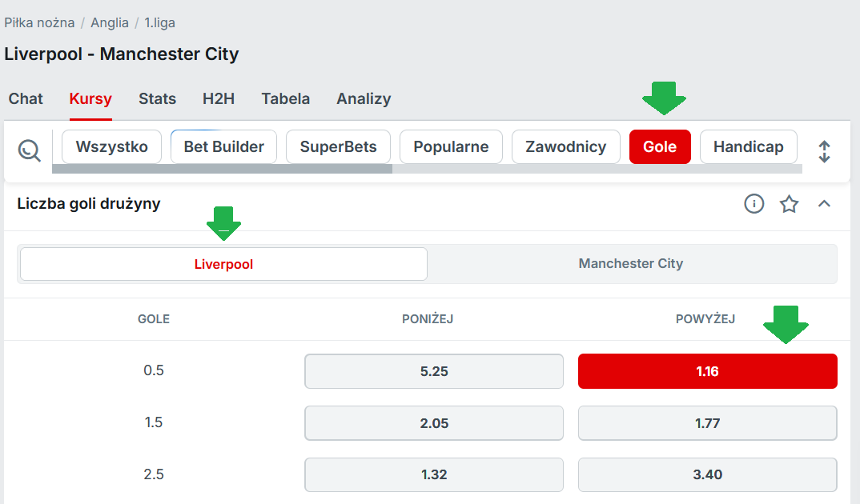This screenshot has width=860, height=504.
Task: Pick odds 5.25 for under 0.5 goals
Action: pos(434,371)
